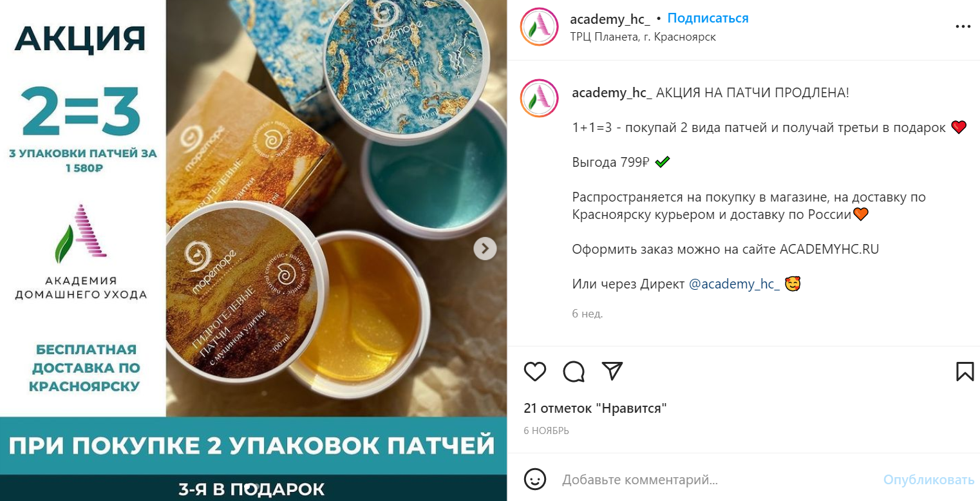This screenshot has width=980, height=501.
Task: Open comments via the speech bubble icon
Action: click(x=574, y=372)
